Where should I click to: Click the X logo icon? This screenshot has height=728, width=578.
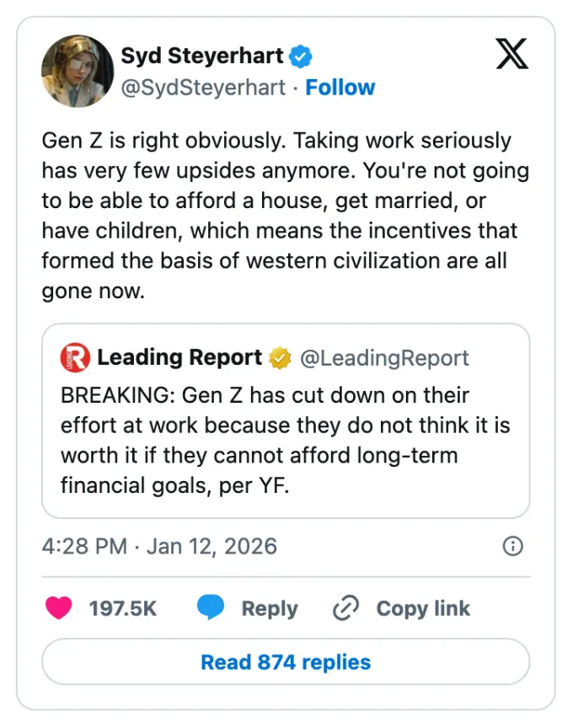point(512,54)
